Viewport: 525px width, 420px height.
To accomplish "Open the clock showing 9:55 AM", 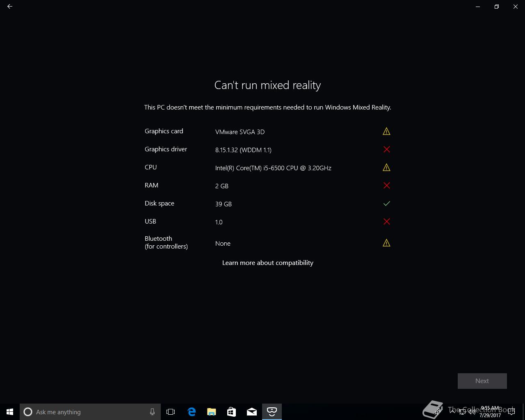I will pos(490,412).
